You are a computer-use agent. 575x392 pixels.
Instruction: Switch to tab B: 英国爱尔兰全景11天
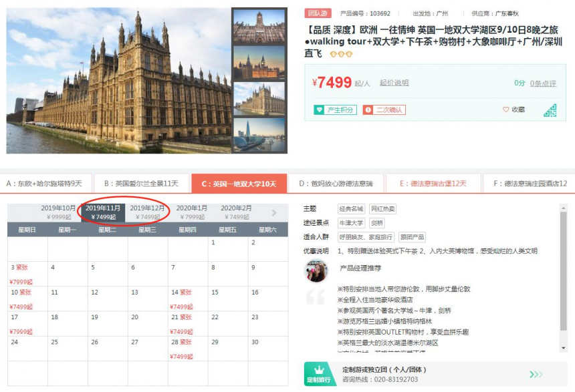(x=142, y=183)
